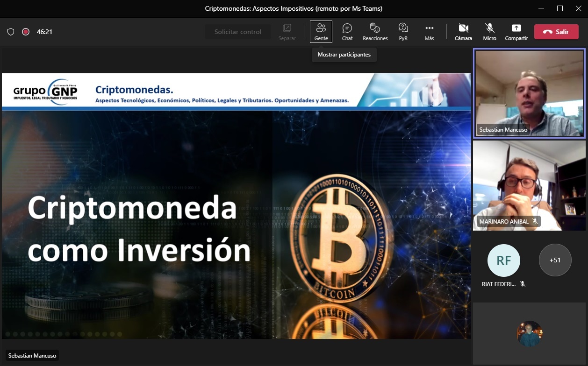Click the Grupo GNP logo on slide
Viewport: 588px width, 366px height.
45,91
